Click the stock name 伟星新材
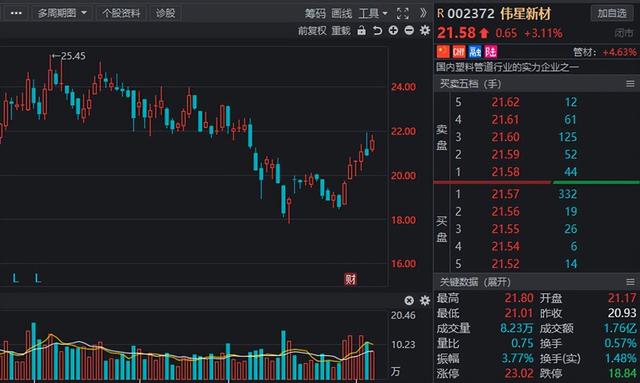 click(x=525, y=14)
